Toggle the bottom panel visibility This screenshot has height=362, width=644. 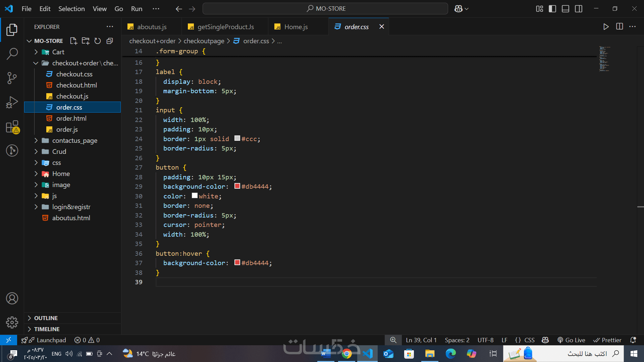(x=566, y=9)
